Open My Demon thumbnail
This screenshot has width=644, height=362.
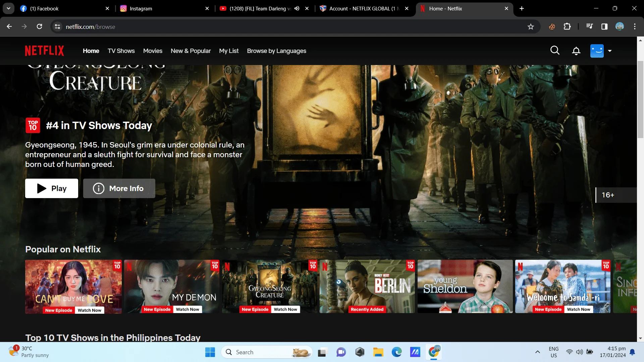172,287
